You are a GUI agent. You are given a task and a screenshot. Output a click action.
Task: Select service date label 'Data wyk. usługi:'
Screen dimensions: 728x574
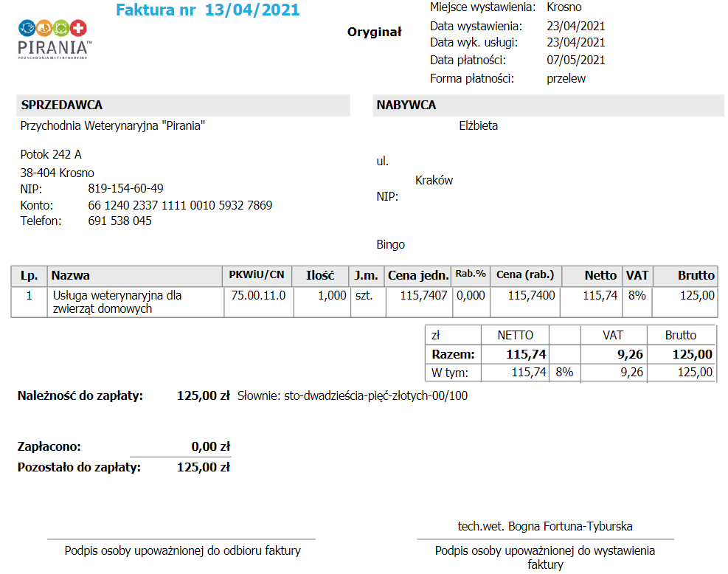pos(474,42)
